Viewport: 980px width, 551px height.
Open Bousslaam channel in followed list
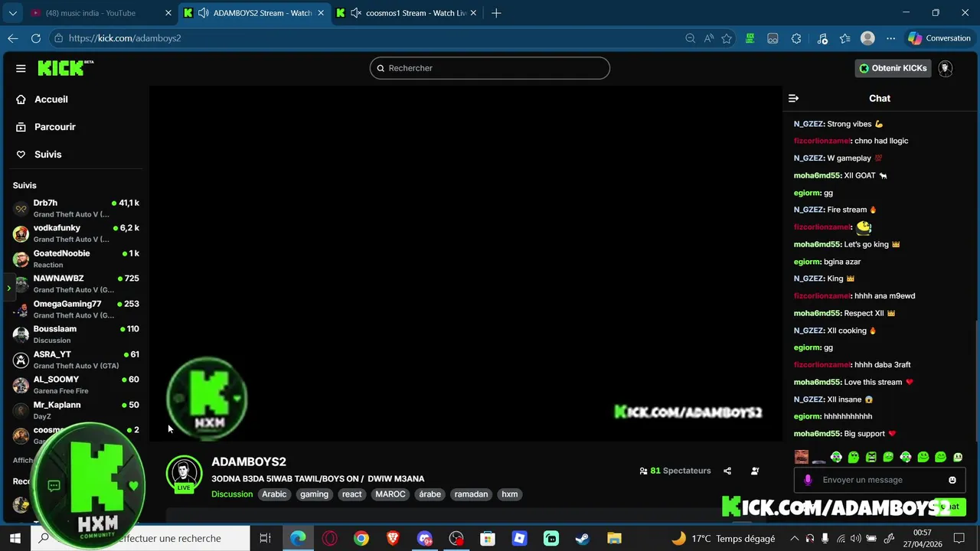(x=76, y=334)
